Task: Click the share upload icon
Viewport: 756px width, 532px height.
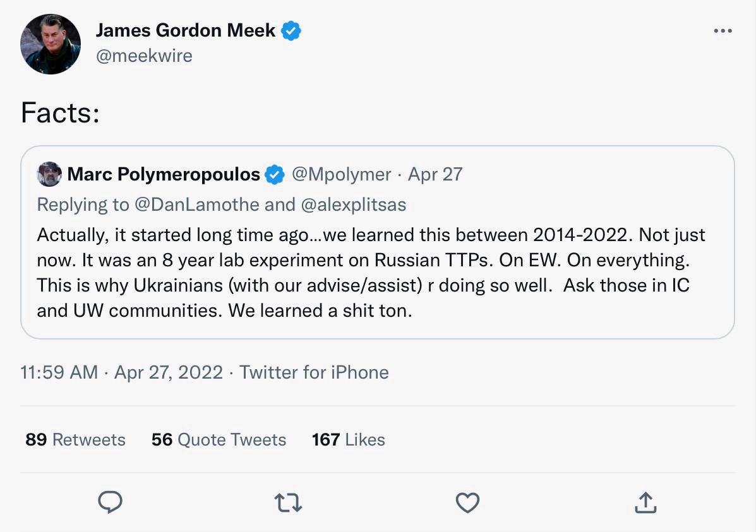Action: coord(645,502)
